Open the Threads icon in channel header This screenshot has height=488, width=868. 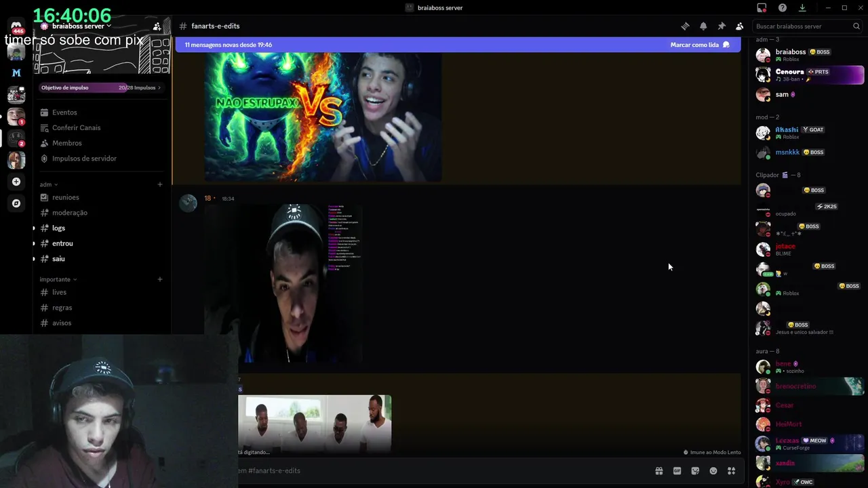click(685, 26)
